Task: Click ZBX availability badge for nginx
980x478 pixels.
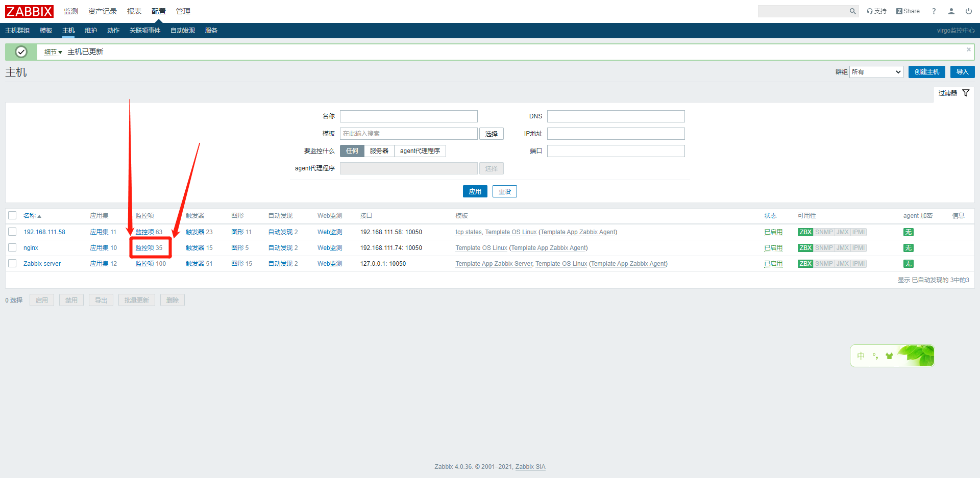Action: tap(805, 248)
